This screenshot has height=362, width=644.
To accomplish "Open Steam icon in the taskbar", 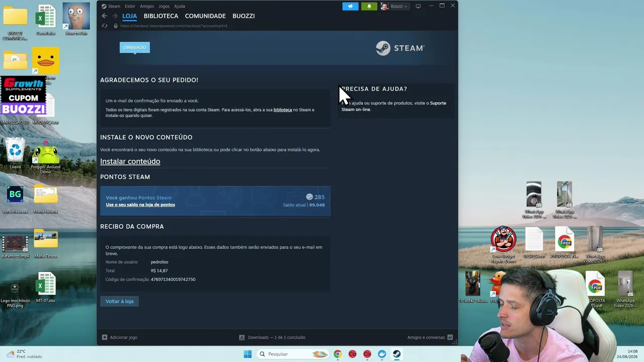I will point(396,354).
